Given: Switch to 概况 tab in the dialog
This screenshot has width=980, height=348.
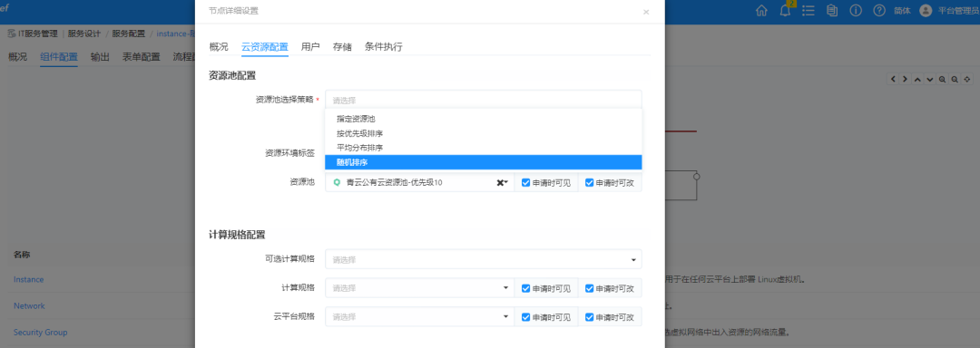Looking at the screenshot, I should 219,47.
